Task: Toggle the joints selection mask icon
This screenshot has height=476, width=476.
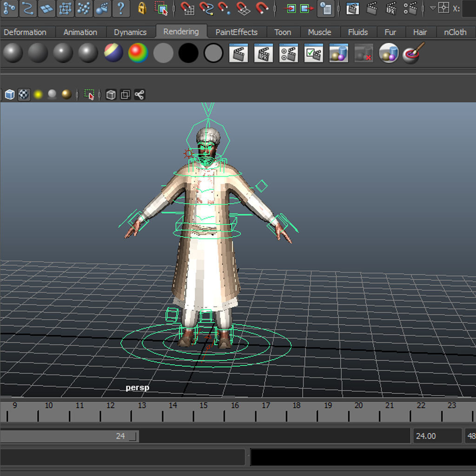Action: point(9,8)
